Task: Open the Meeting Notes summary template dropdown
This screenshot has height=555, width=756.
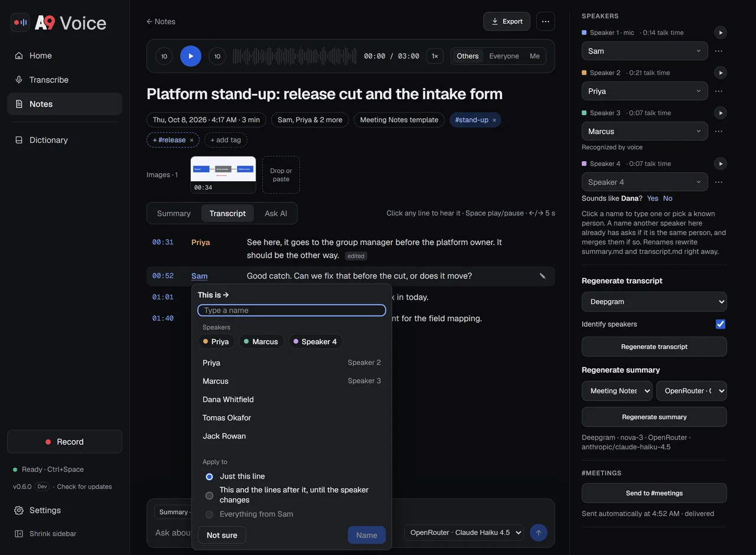Action: coord(617,391)
